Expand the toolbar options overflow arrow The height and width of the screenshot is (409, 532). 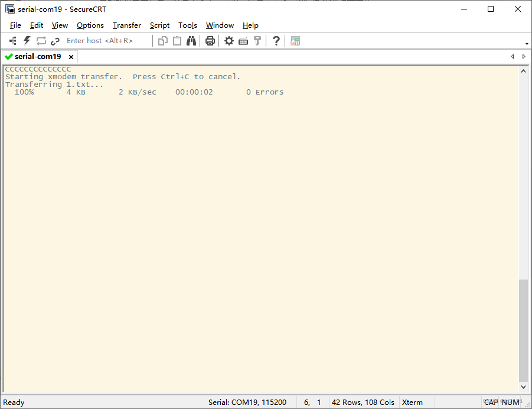(527, 44)
